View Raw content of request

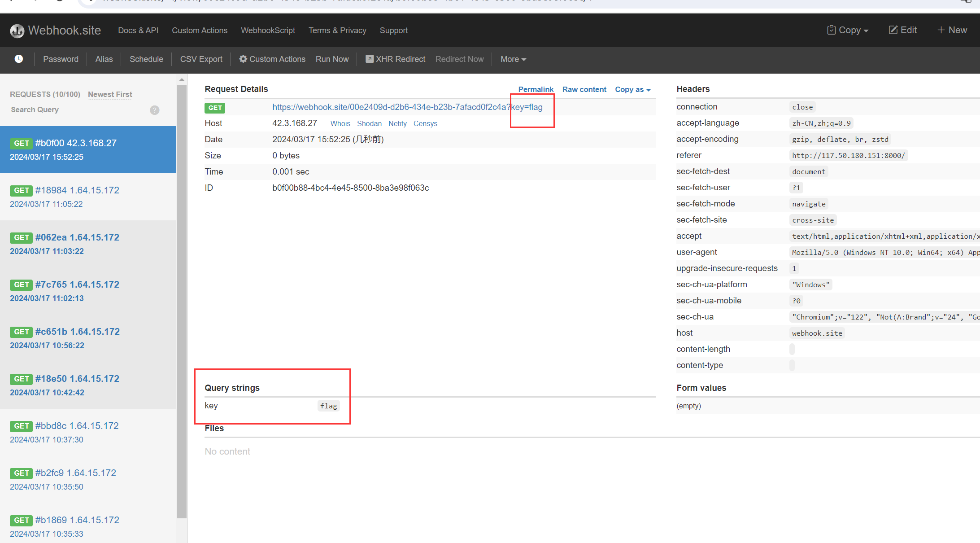tap(584, 89)
